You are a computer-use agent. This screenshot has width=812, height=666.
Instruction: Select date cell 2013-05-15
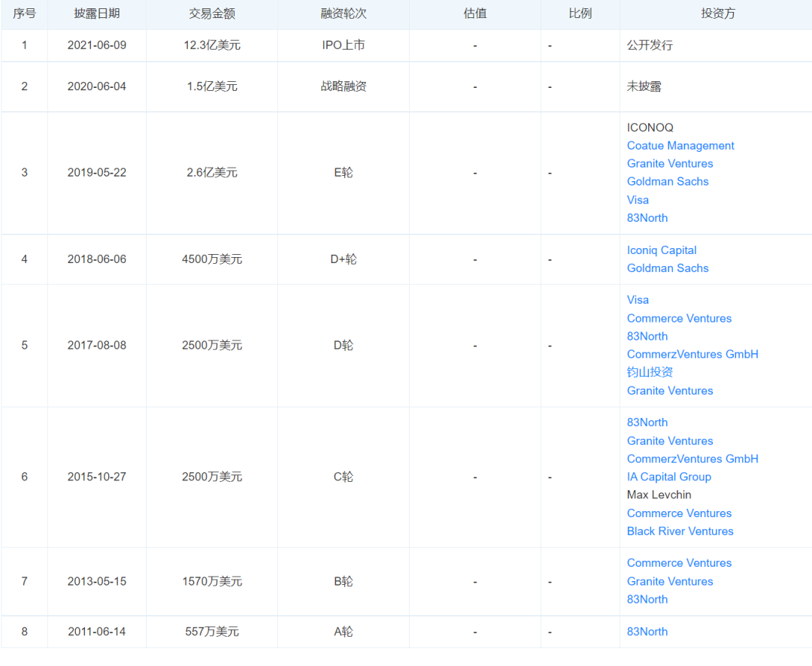[97, 581]
